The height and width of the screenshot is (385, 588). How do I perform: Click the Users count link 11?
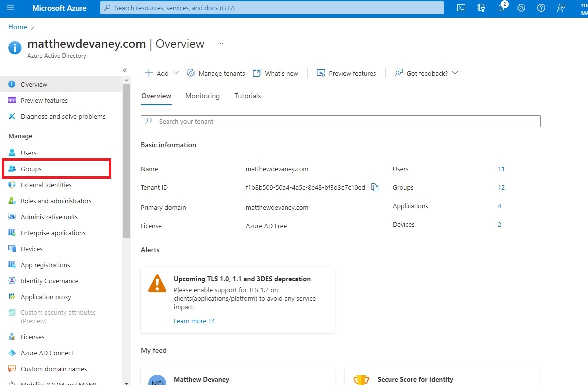(x=501, y=169)
